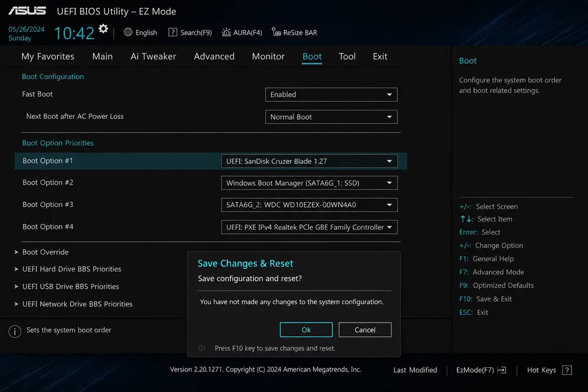Click the EzMode arrow icon
The height and width of the screenshot is (392, 588).
pyautogui.click(x=502, y=370)
